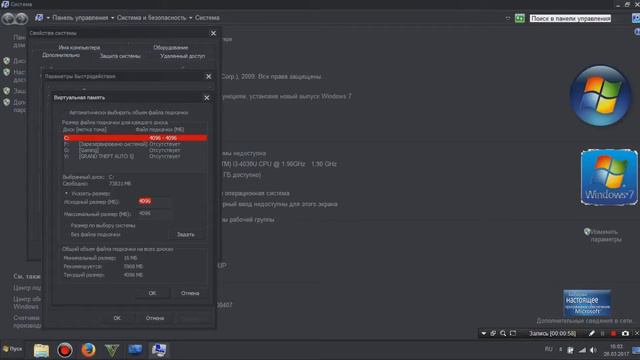Click OK in Параметры быстродействия dialog
640x360 pixels.
(x=117, y=318)
